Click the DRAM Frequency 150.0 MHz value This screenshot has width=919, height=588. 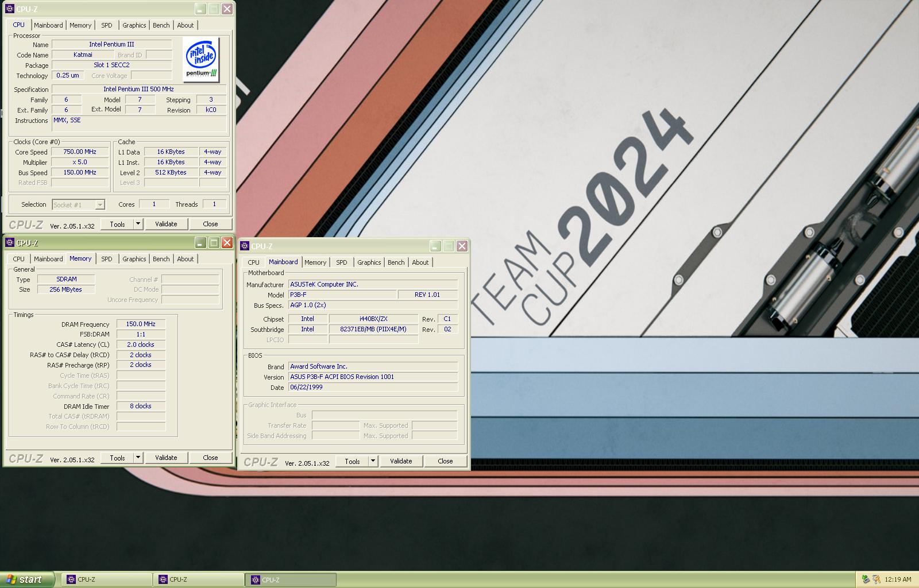tap(141, 324)
